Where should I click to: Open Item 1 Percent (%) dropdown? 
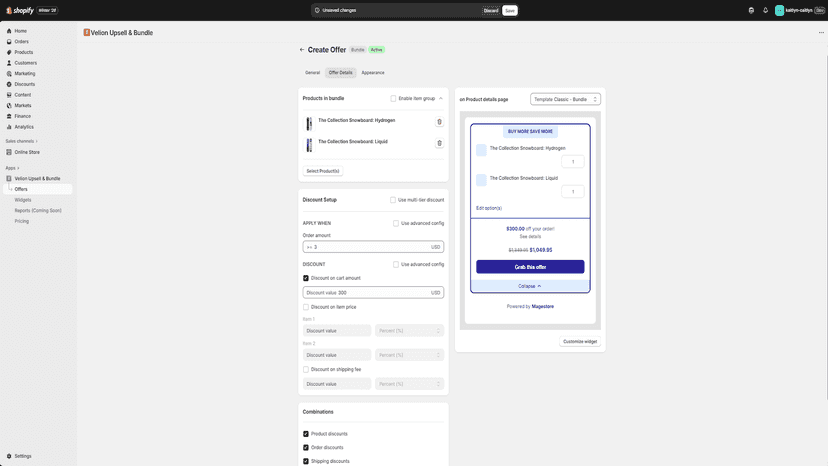(x=409, y=331)
